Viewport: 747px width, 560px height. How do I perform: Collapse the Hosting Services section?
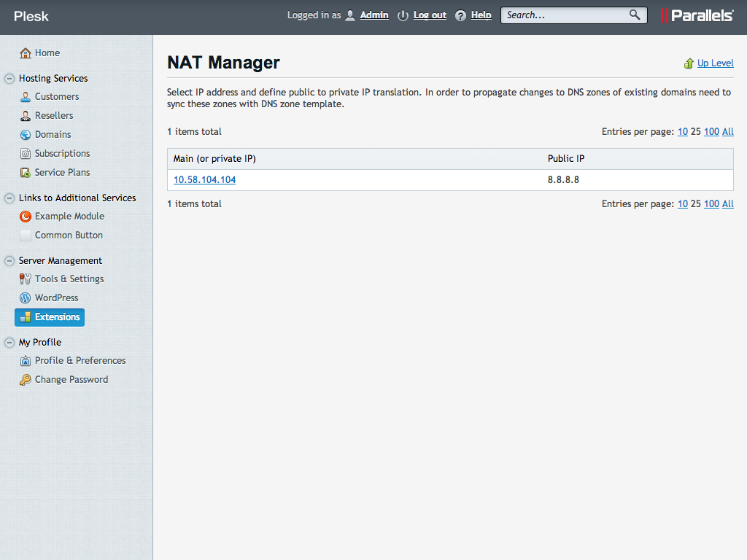9,79
